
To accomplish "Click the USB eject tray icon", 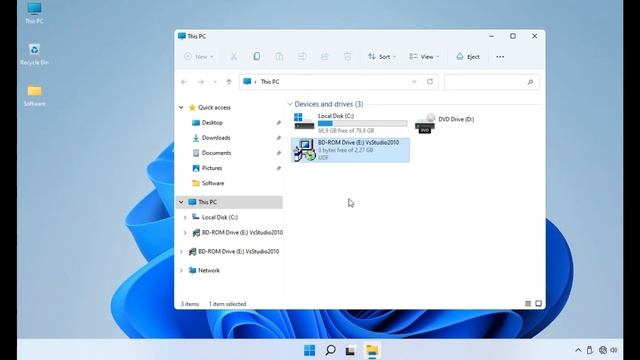I will [x=589, y=350].
